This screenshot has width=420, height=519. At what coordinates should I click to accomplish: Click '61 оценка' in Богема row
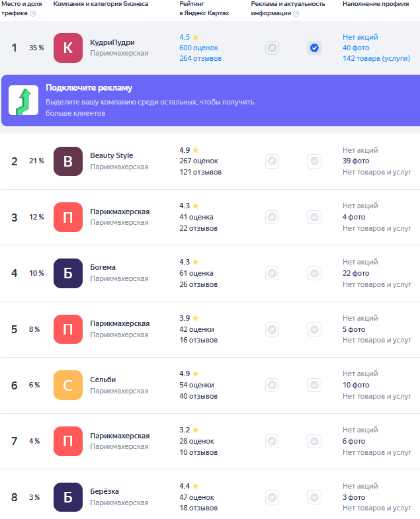click(196, 274)
